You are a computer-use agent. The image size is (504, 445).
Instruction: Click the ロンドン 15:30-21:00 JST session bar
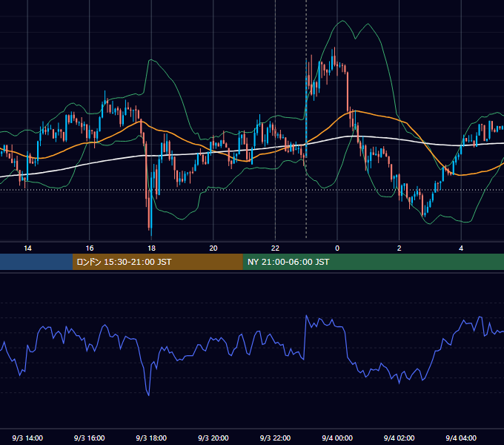[157, 262]
